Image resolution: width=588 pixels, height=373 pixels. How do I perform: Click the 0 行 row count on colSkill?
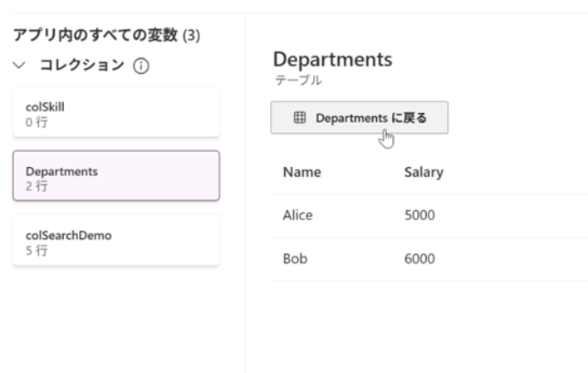click(x=35, y=121)
